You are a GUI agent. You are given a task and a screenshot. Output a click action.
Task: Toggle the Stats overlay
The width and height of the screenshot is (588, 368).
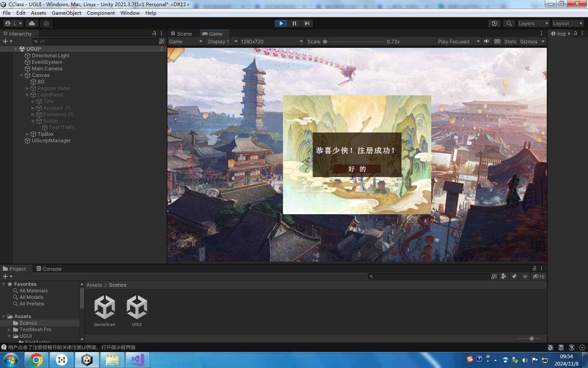tap(510, 41)
